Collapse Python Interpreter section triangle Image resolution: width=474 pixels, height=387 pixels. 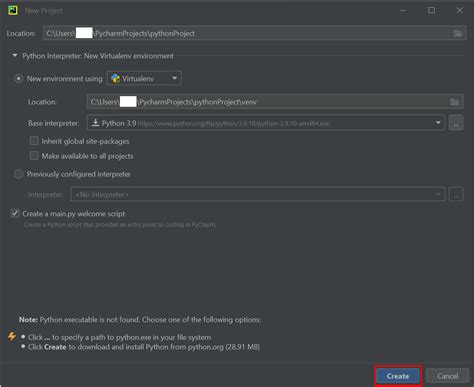click(x=15, y=55)
